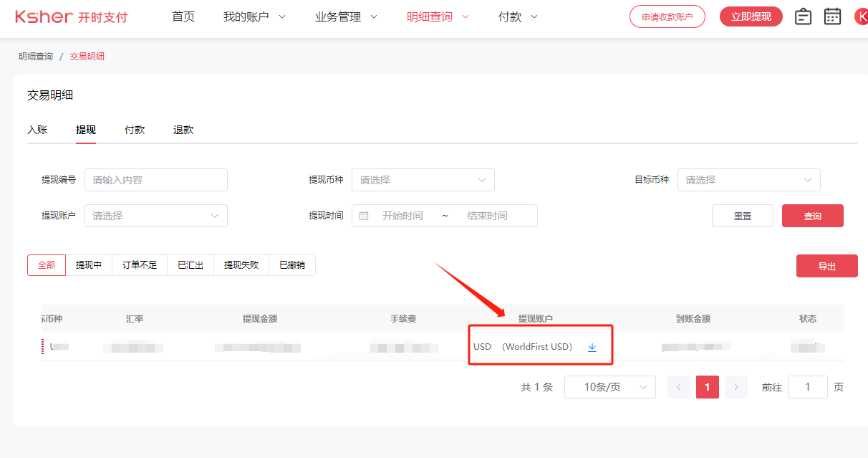
Task: Switch to the 退款 tab
Action: click(x=182, y=130)
